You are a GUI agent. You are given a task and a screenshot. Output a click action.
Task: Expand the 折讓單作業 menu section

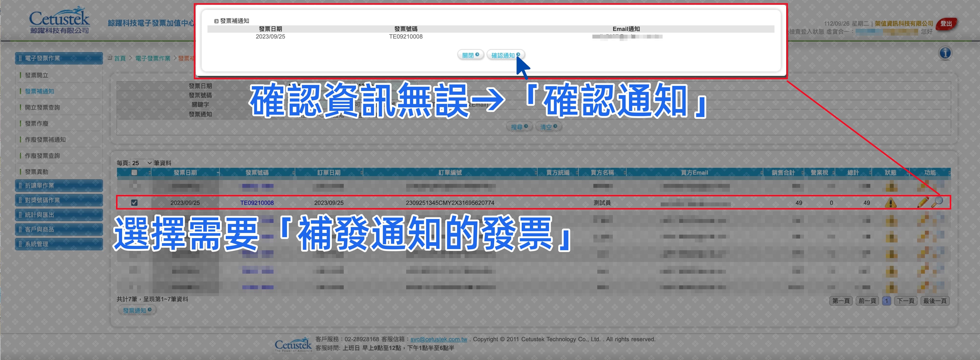point(59,185)
